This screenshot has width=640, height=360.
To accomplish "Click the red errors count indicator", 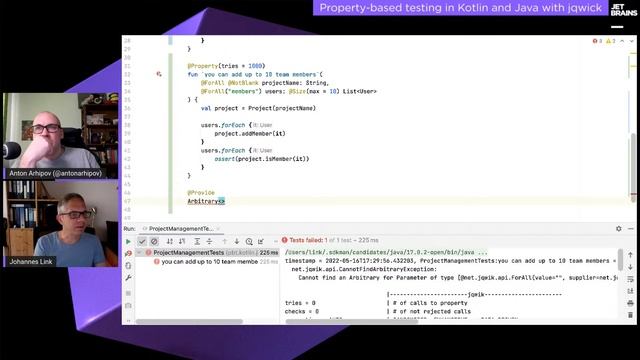I will tap(598, 41).
